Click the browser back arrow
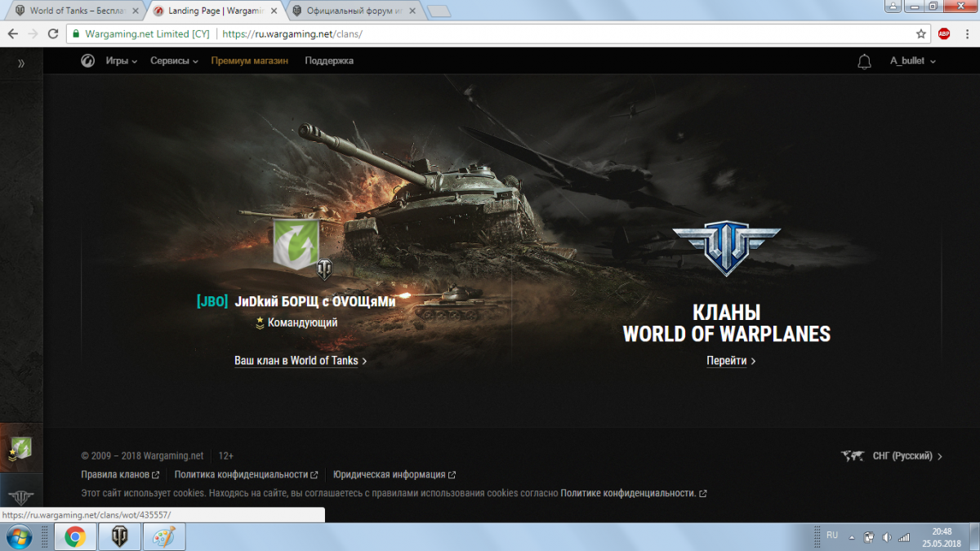The height and width of the screenshot is (551, 980). pyautogui.click(x=13, y=34)
